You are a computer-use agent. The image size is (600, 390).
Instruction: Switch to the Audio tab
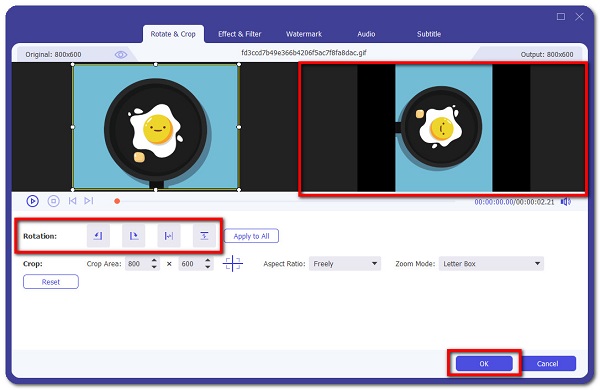[366, 34]
